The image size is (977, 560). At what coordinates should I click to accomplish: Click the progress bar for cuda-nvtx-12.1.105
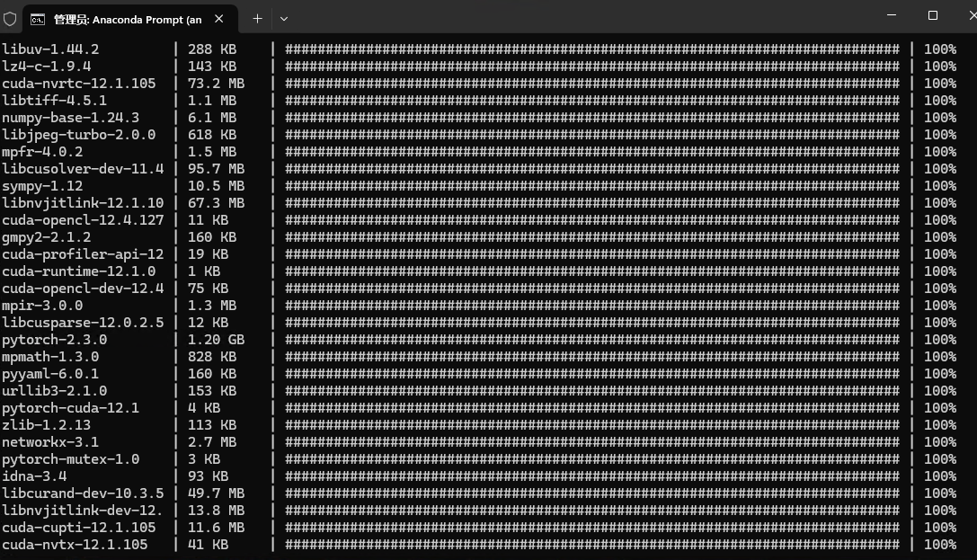point(592,545)
